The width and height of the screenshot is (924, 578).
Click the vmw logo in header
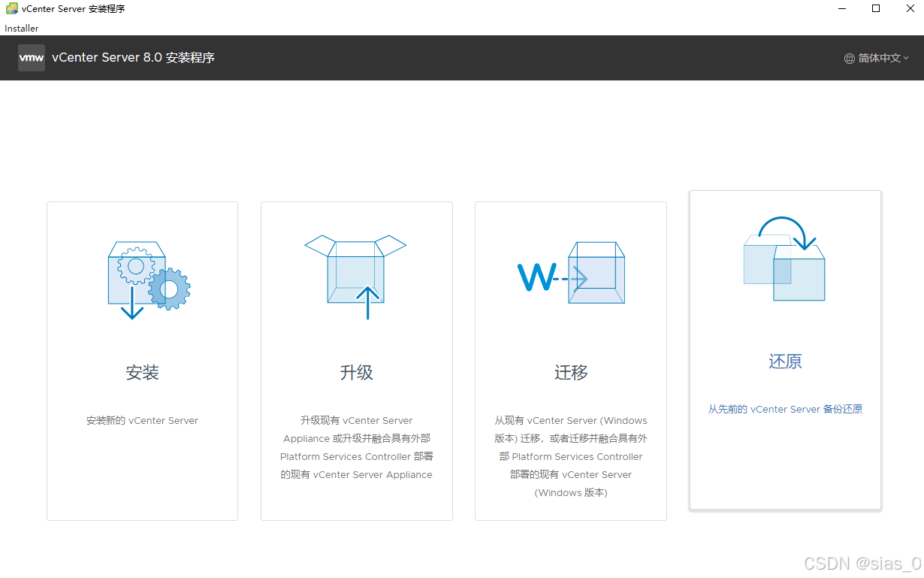[32, 58]
